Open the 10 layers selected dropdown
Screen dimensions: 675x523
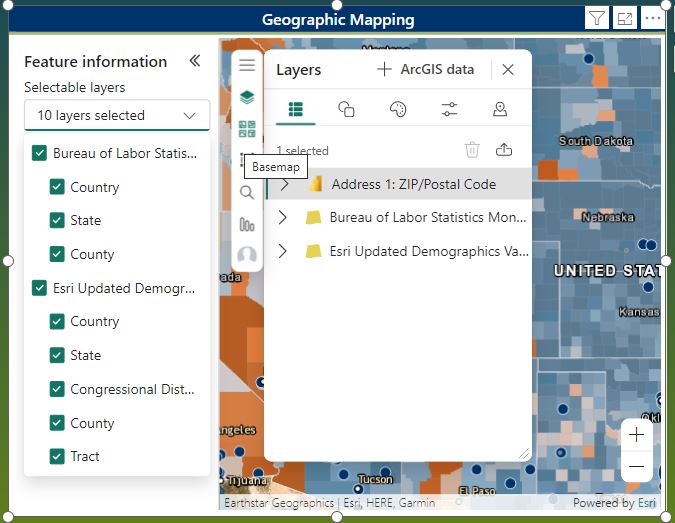tap(117, 115)
